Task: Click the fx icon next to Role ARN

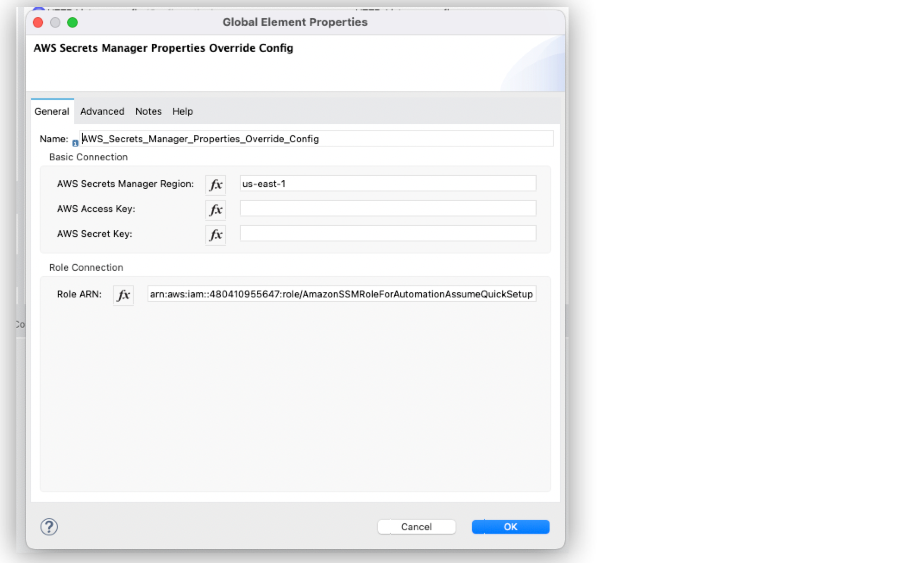Action: point(123,295)
